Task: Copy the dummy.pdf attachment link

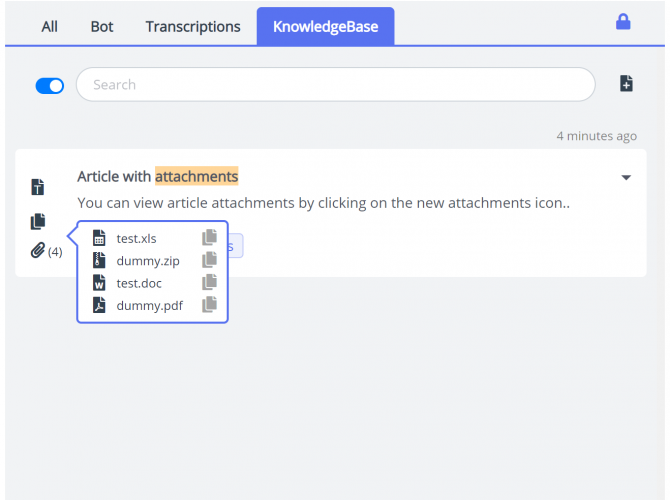Action: (209, 305)
